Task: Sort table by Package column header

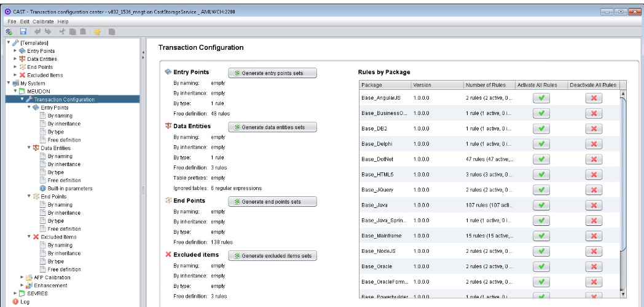Action: coord(385,85)
